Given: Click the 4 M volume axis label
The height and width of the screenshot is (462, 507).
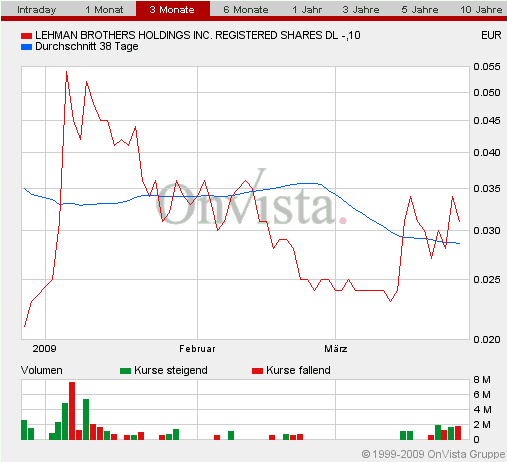Looking at the screenshot, I should click(482, 410).
